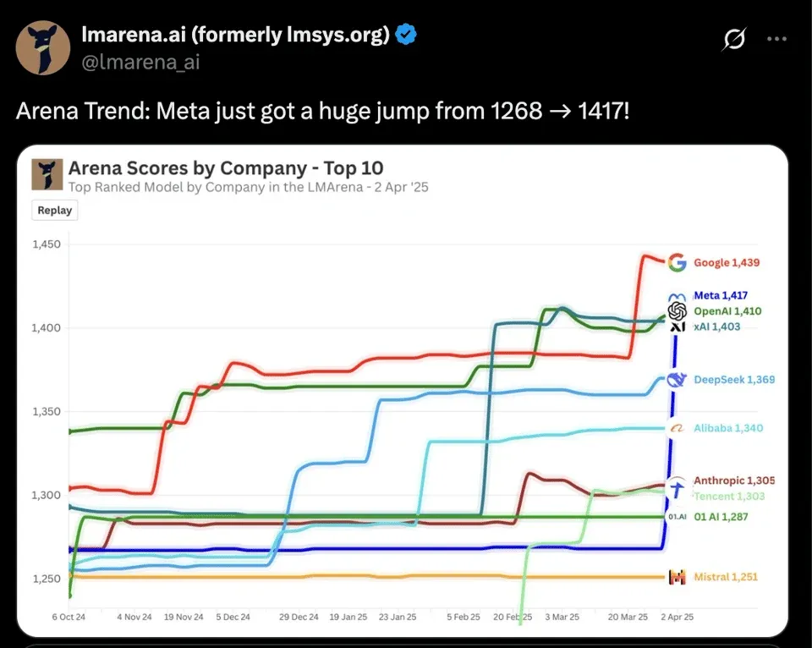Click the OpenAI logo in the chart
The width and height of the screenshot is (812, 648).
[x=678, y=311]
